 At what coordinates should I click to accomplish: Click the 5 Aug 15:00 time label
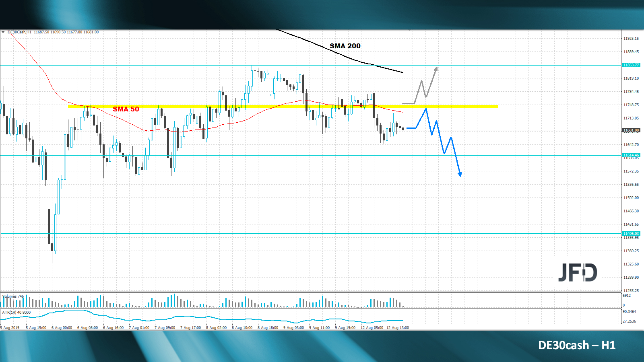(36, 328)
